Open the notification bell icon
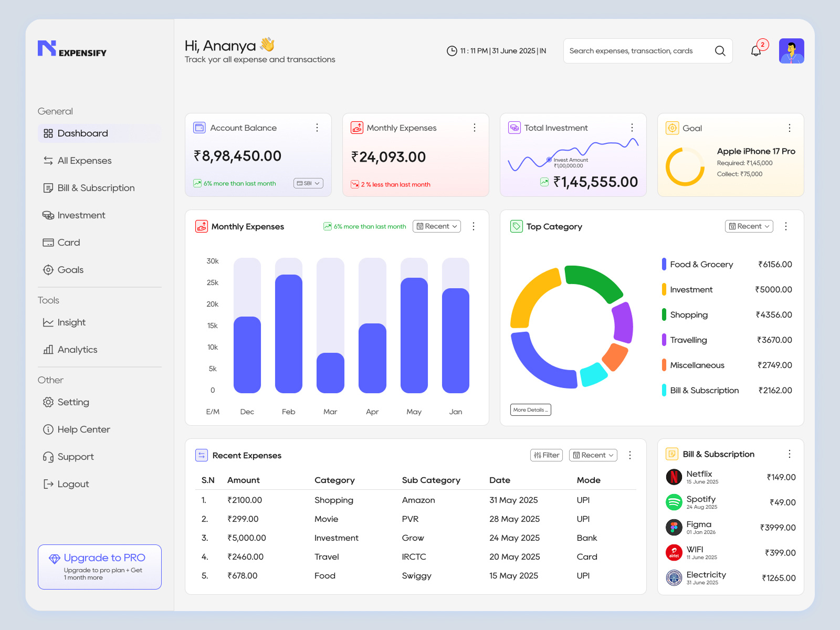Viewport: 840px width, 630px height. pos(756,51)
